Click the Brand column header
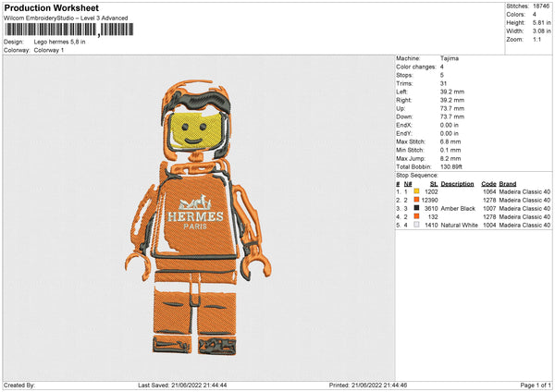The height and width of the screenshot is (392, 555). (508, 184)
